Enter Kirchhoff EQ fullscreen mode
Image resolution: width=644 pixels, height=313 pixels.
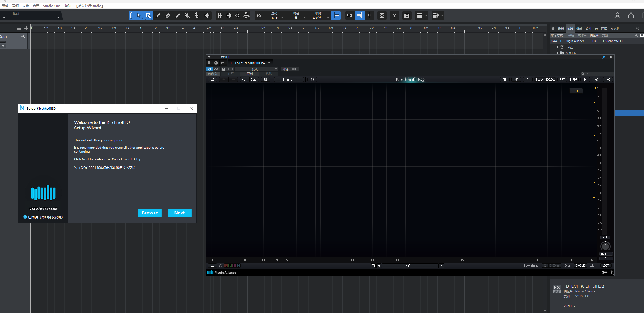coord(608,80)
